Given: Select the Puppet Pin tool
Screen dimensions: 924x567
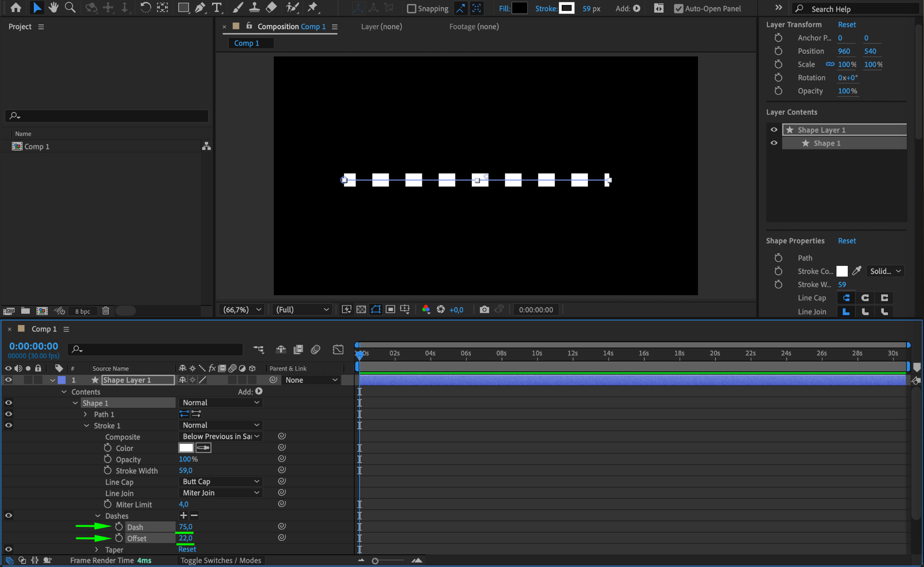Looking at the screenshot, I should [312, 7].
